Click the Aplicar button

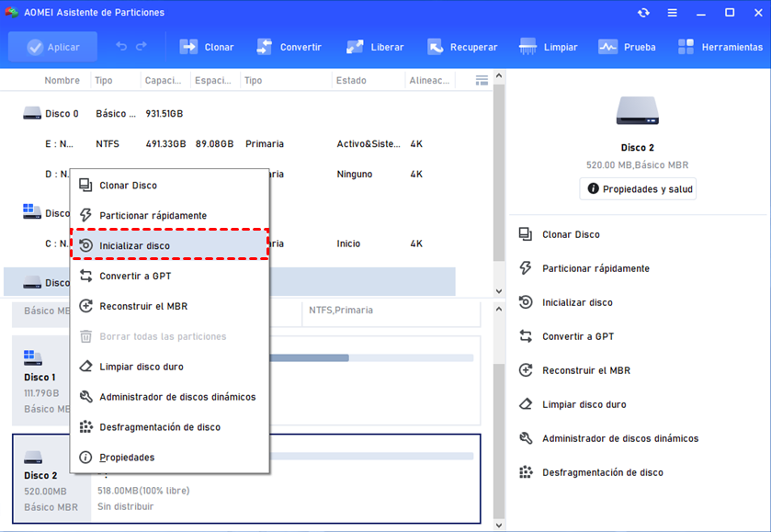[x=53, y=47]
